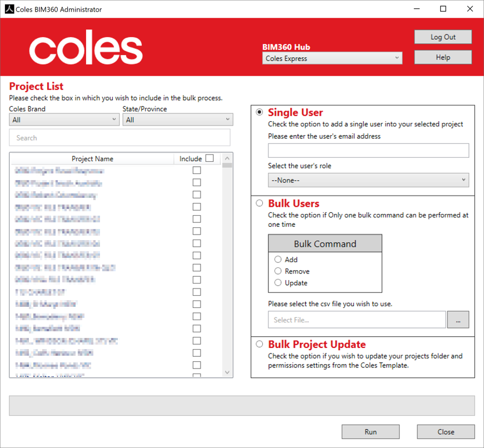Click the Run button
The height and width of the screenshot is (448, 484).
pyautogui.click(x=371, y=432)
